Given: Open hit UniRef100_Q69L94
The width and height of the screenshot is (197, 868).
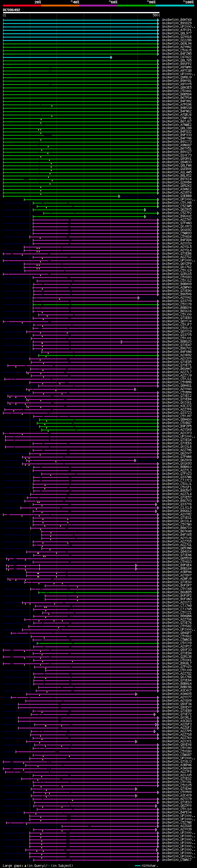Looking at the screenshot, I should [x=177, y=43].
